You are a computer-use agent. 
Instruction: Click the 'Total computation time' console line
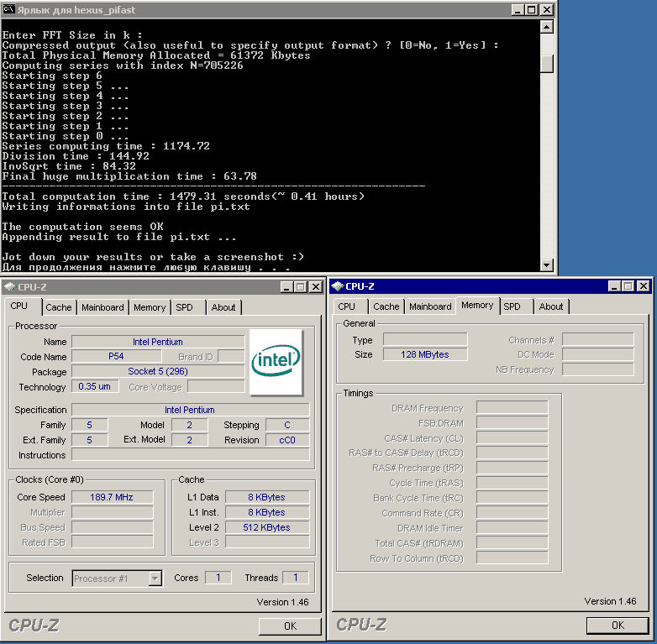[183, 196]
